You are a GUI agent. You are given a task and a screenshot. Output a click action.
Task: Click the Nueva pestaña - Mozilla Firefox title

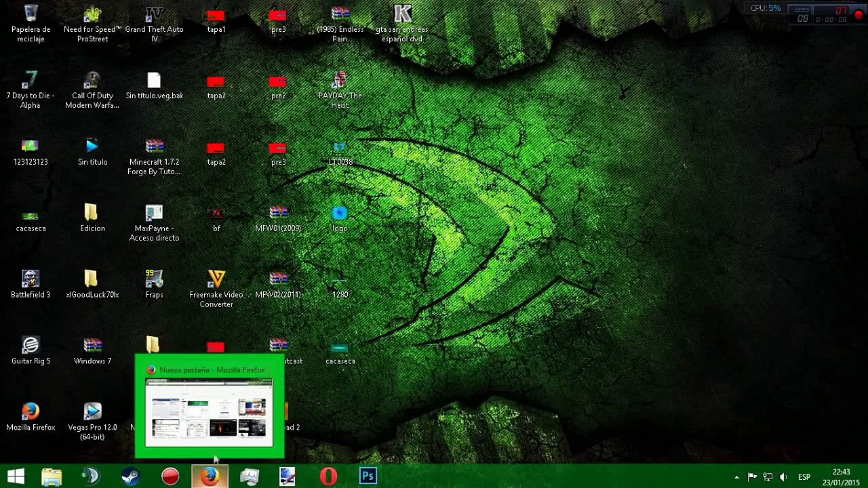tap(212, 370)
